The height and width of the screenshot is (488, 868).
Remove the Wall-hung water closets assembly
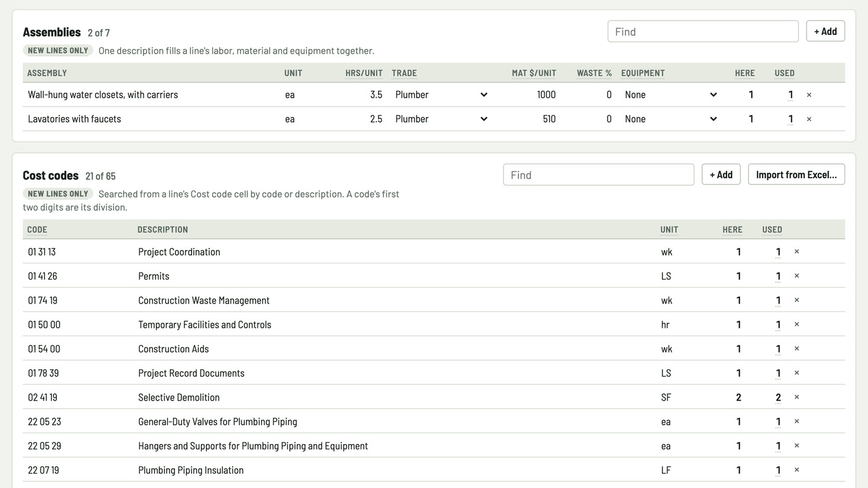809,95
